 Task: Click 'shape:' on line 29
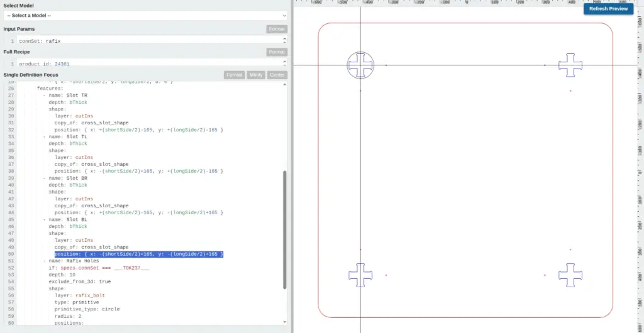click(x=57, y=109)
